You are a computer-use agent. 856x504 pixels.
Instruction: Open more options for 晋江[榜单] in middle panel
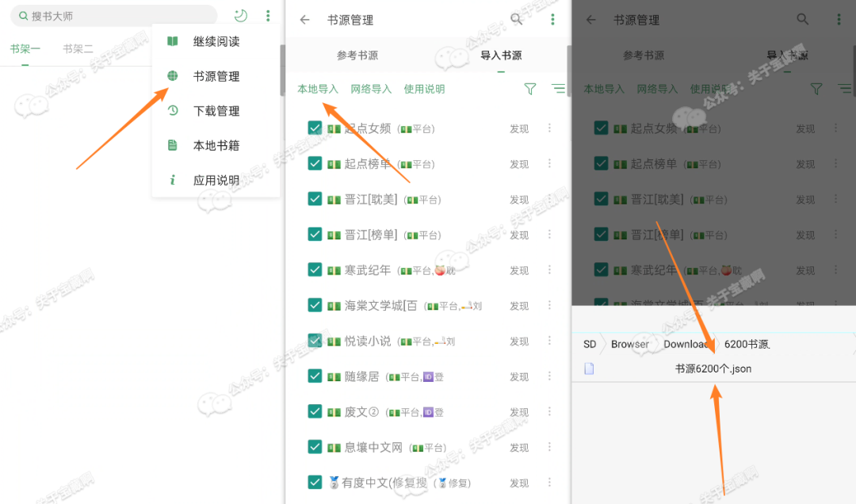[550, 235]
